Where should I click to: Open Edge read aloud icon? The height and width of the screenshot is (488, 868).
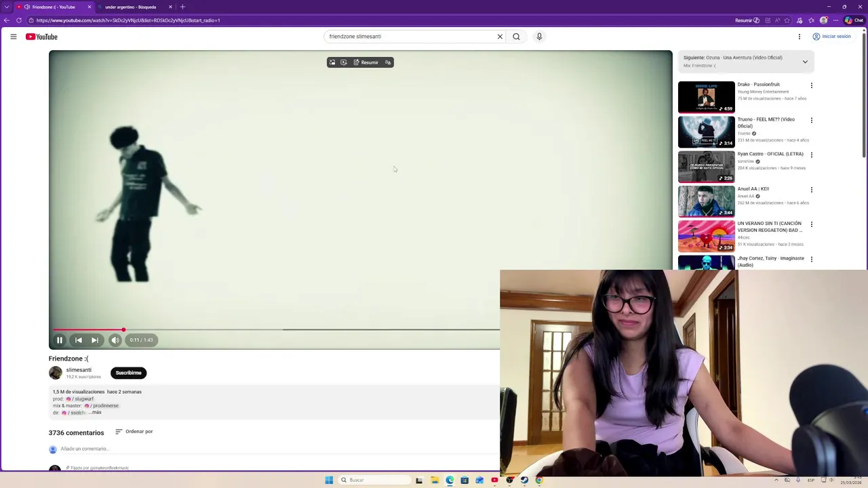point(777,20)
